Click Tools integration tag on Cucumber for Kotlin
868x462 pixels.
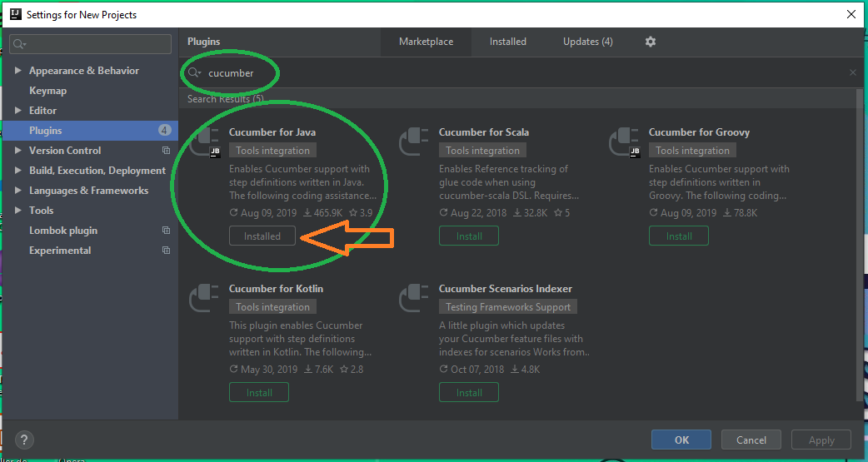pyautogui.click(x=273, y=307)
